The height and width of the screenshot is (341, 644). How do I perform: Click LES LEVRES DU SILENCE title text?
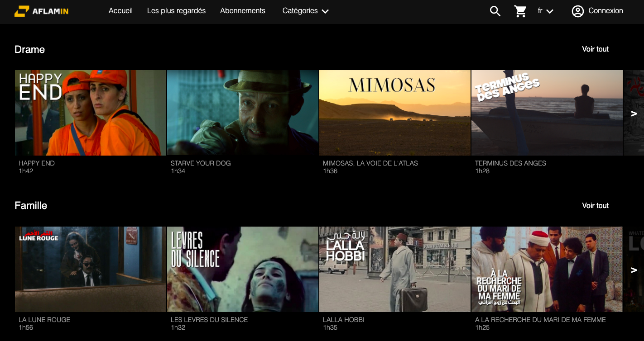(209, 320)
